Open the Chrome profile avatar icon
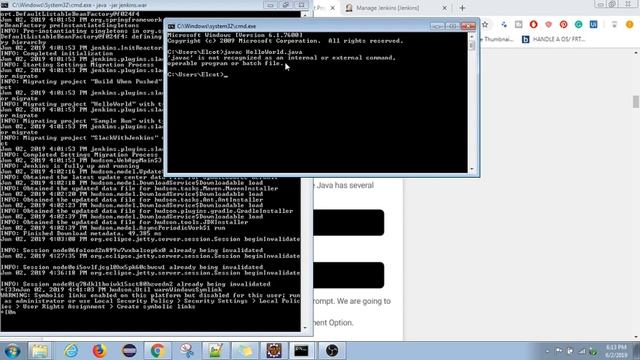The width and height of the screenshot is (640, 360). pyautogui.click(x=630, y=24)
